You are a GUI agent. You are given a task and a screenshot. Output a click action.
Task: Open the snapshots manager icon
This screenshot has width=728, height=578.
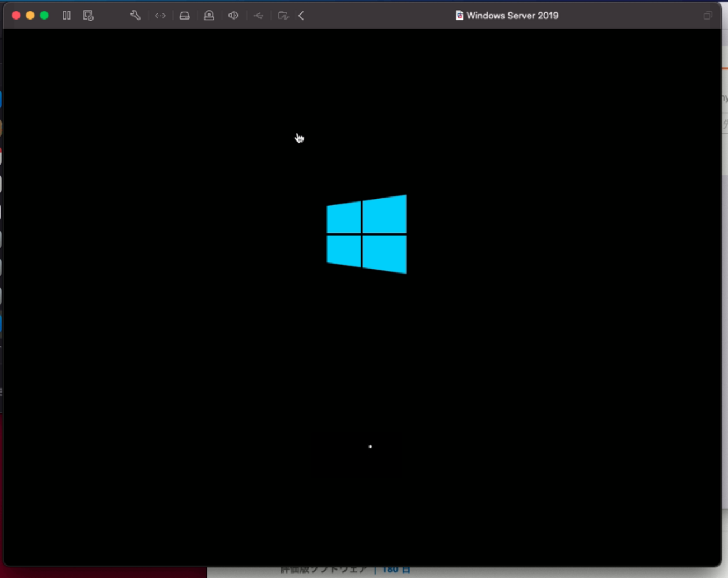[x=88, y=16]
